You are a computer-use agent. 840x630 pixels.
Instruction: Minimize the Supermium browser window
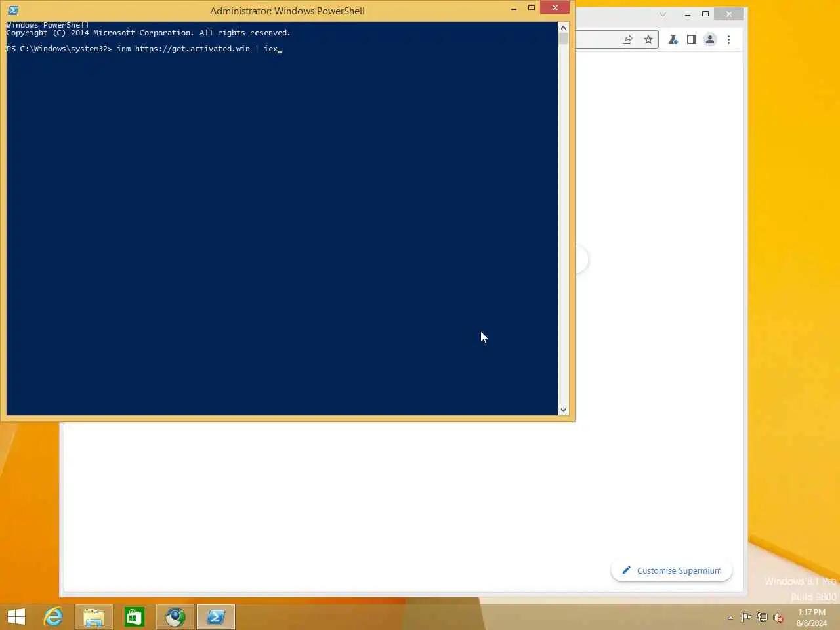click(688, 14)
